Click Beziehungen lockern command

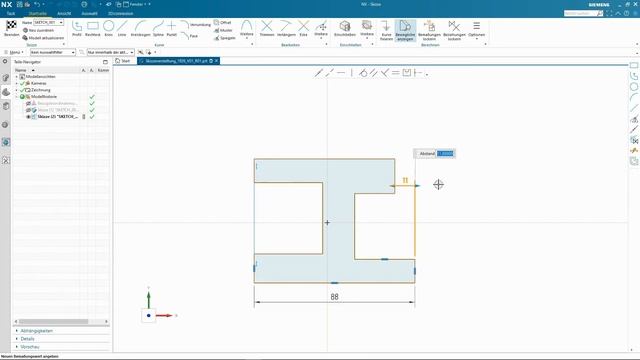[x=454, y=30]
